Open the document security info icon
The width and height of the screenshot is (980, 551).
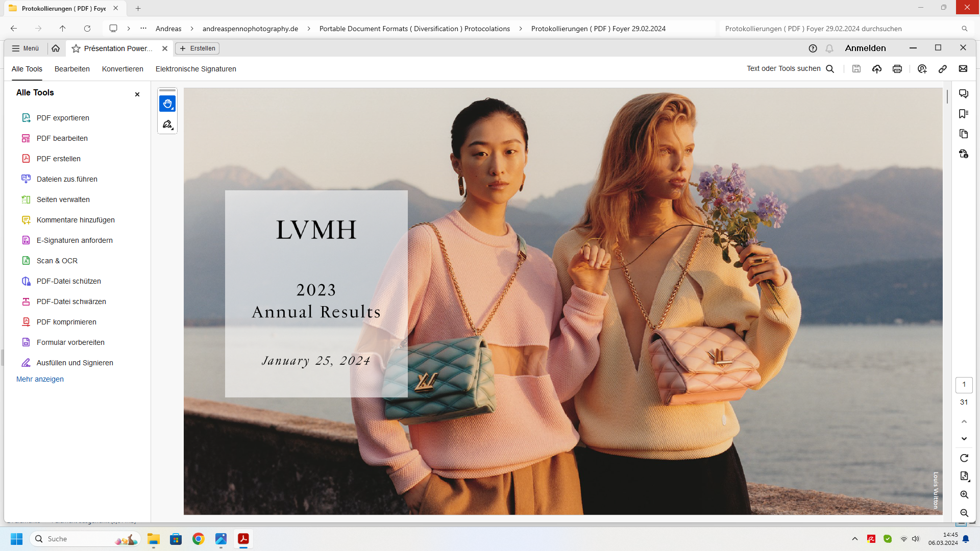pyautogui.click(x=964, y=154)
